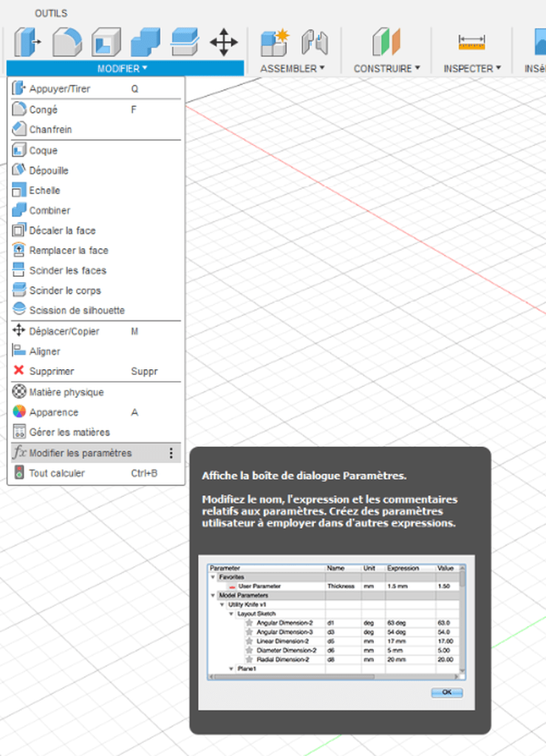Click the Congé fillet toolbar icon

point(67,42)
